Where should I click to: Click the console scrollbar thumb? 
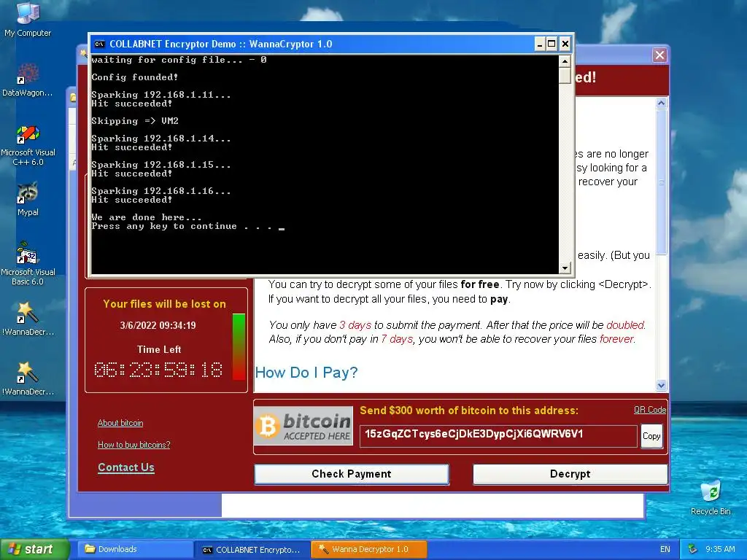pyautogui.click(x=565, y=75)
